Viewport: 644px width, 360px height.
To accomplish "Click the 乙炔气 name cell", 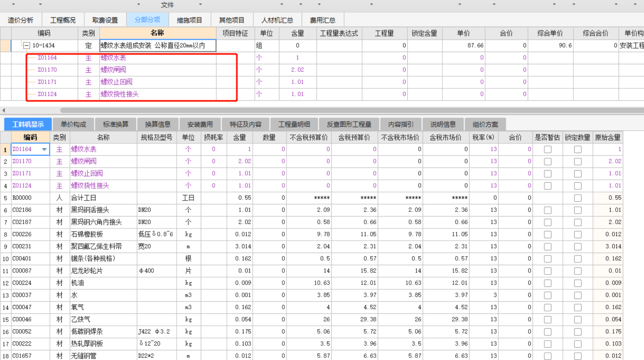I will point(103,319).
